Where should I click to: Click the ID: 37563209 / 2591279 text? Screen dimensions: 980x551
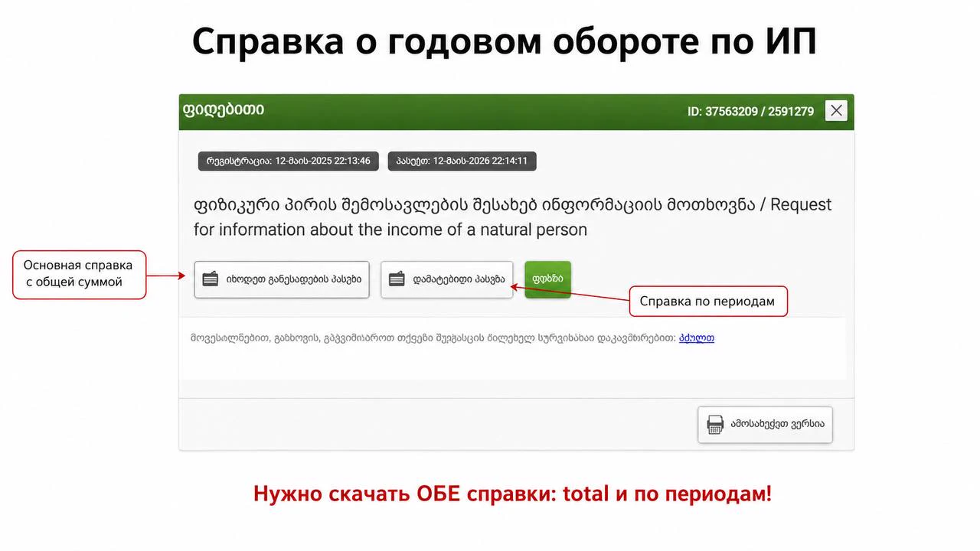pos(750,111)
